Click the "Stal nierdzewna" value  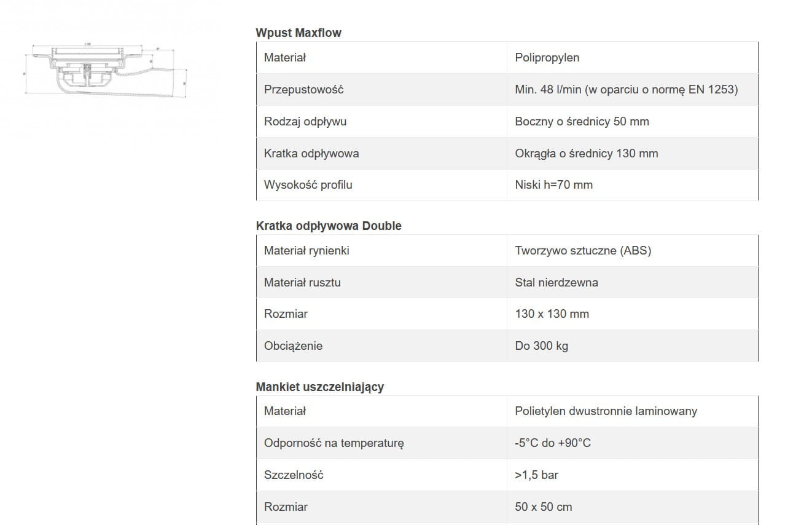point(556,283)
